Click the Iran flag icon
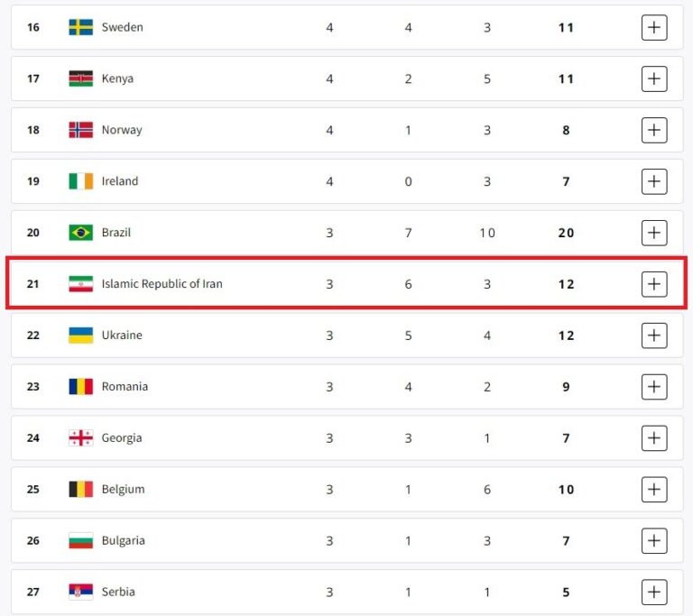Screen dimensions: 693x616 81,284
